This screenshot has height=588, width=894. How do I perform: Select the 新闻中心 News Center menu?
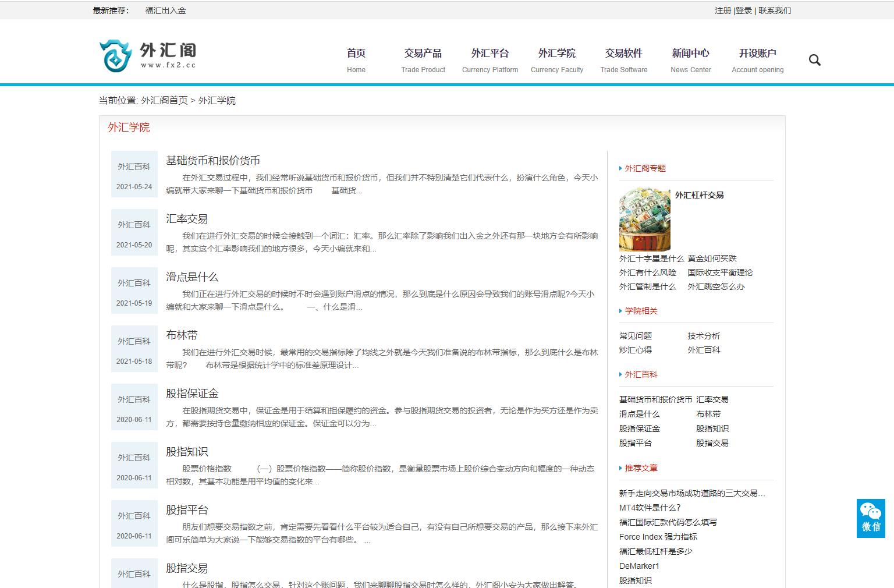pos(690,53)
